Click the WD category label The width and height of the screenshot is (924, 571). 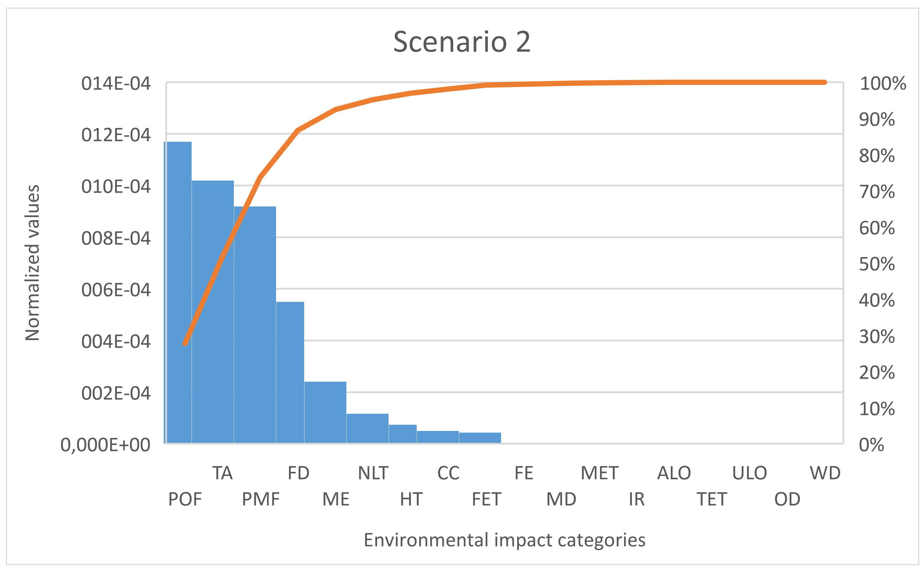tap(825, 473)
